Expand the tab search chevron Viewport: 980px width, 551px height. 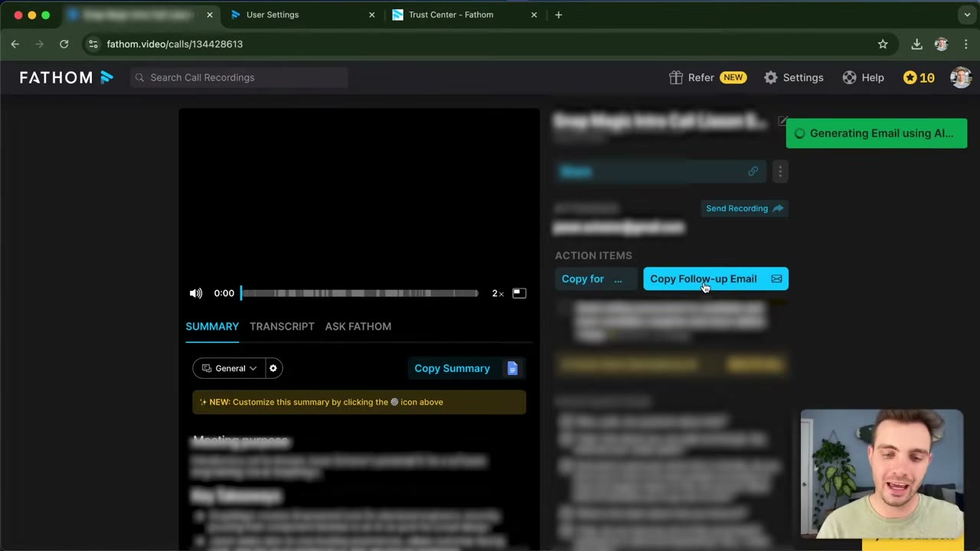pos(967,15)
